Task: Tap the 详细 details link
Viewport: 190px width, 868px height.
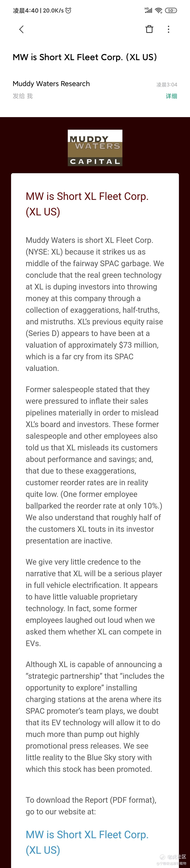Action: [171, 96]
